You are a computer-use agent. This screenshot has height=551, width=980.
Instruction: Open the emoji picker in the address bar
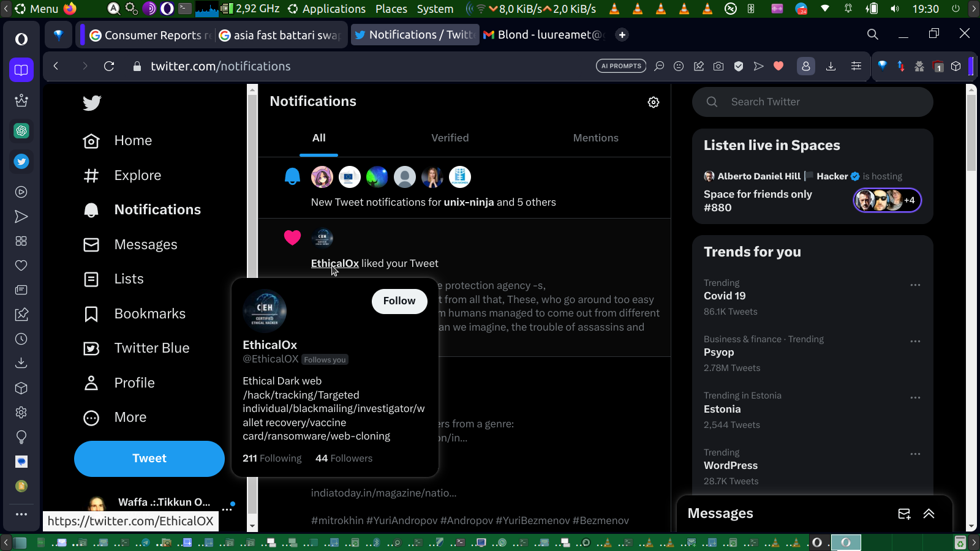(679, 66)
